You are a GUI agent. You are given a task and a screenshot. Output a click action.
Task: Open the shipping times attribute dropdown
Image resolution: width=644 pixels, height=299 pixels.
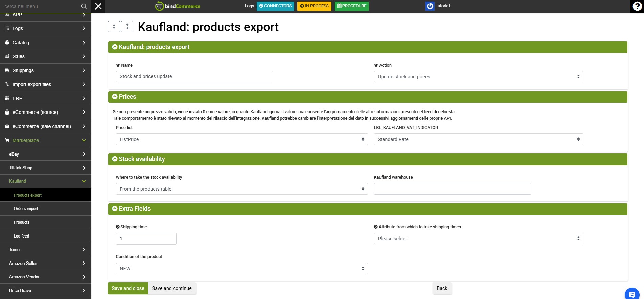[x=479, y=239]
